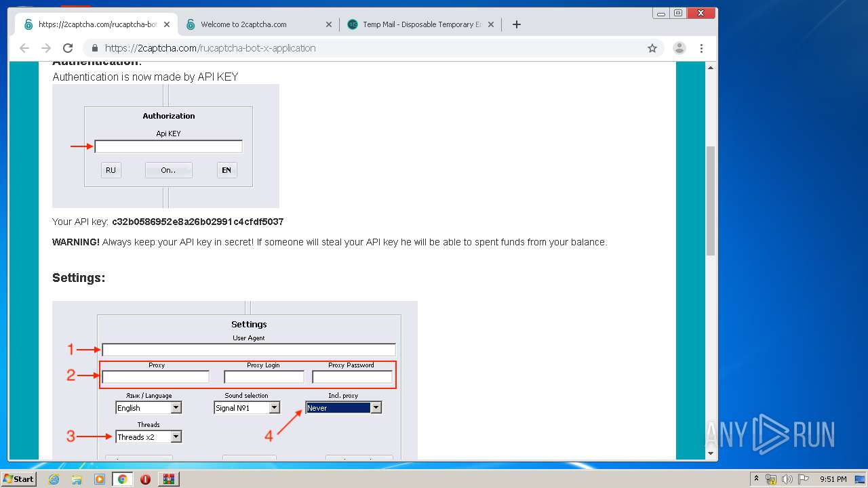868x488 pixels.
Task: Launch Opera from the taskbar
Action: (x=145, y=479)
